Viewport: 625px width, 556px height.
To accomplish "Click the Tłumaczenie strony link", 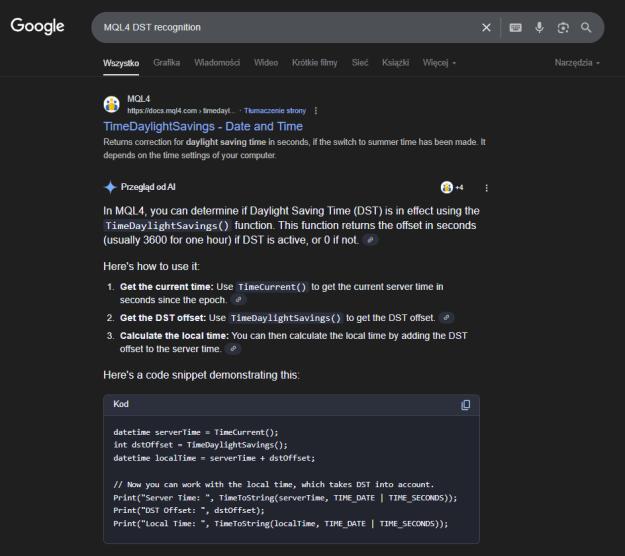I will 275,111.
